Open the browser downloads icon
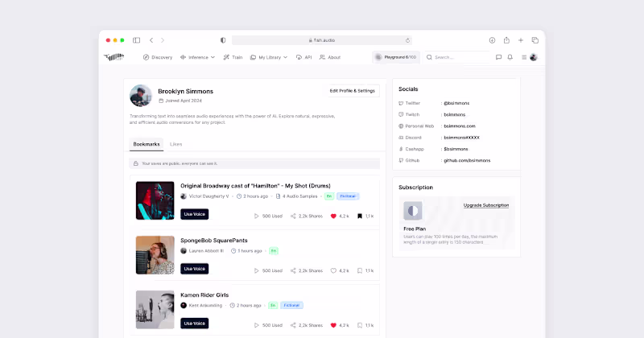The image size is (644, 338). pyautogui.click(x=492, y=40)
